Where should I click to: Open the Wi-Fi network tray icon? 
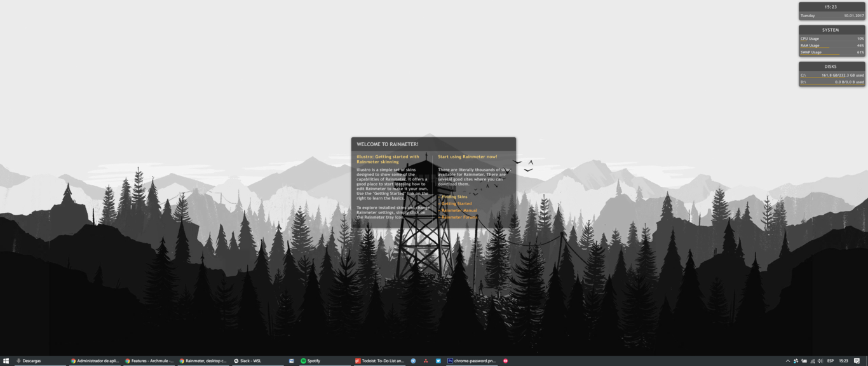[x=812, y=361]
